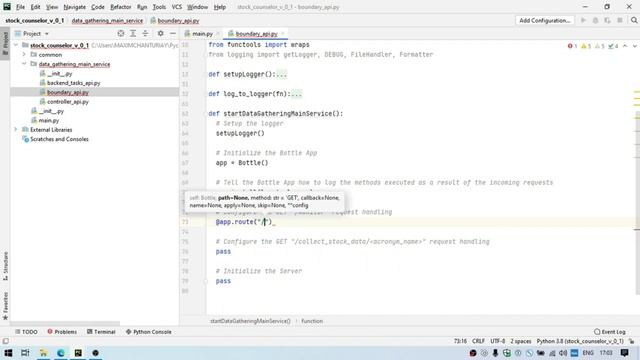
Task: Expand External Libraries node
Action: (16, 129)
